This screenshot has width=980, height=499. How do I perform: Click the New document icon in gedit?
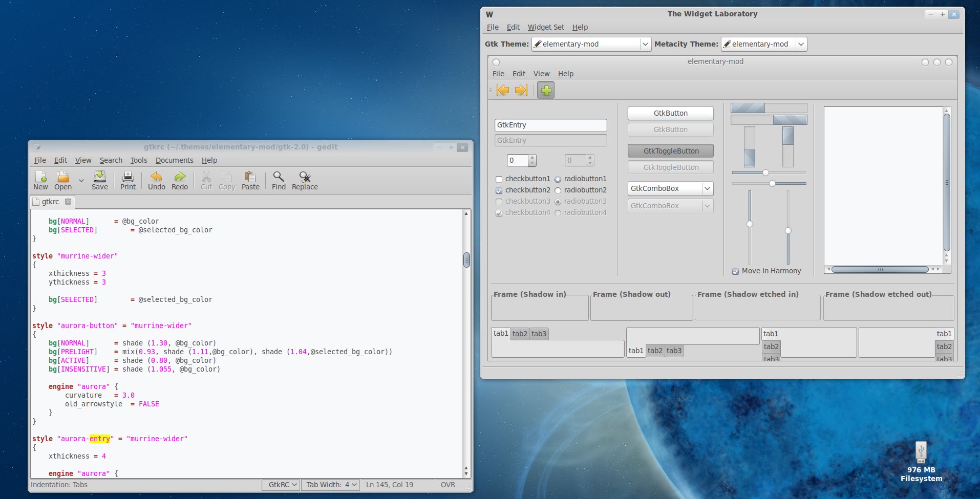coord(40,177)
